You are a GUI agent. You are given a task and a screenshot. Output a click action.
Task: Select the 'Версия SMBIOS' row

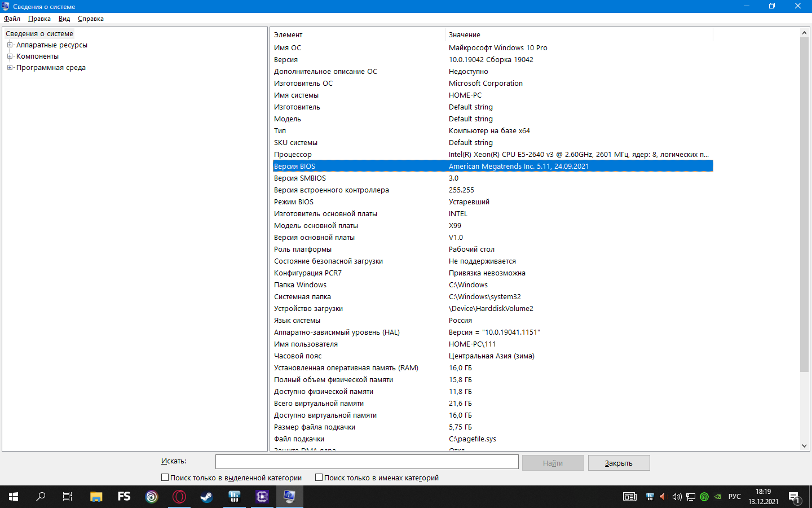493,178
